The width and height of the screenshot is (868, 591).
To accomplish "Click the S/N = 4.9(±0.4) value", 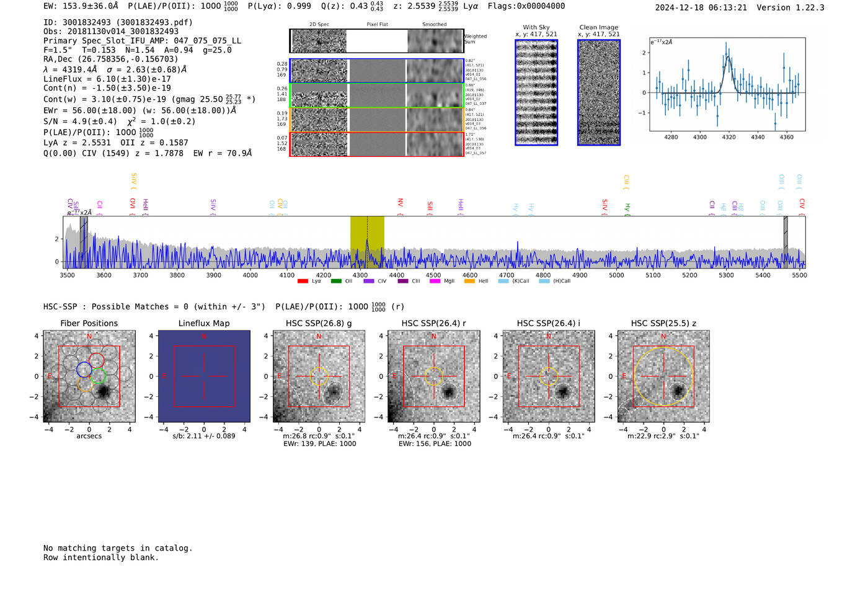I will [x=80, y=122].
